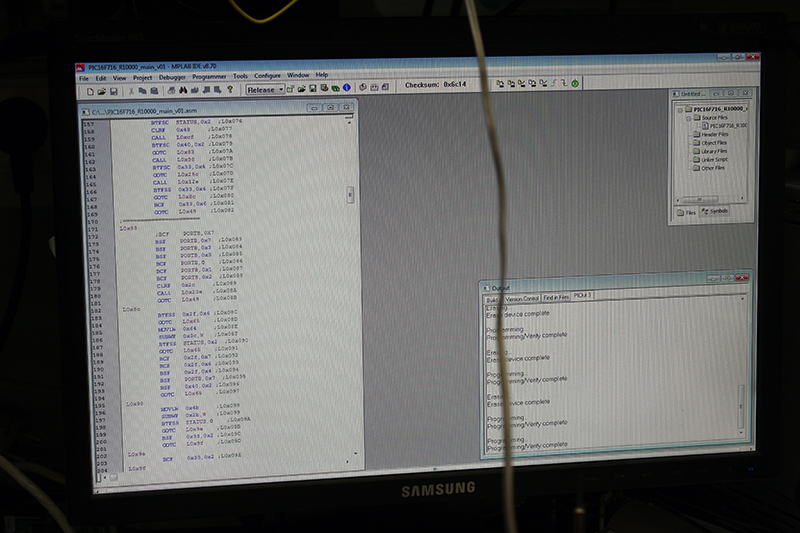Click the PICkit 3 Verify icon
800x533 pixels.
tap(522, 83)
